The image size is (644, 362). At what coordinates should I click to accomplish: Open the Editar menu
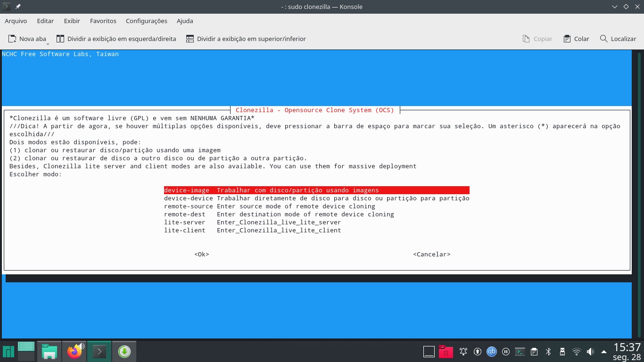pyautogui.click(x=45, y=21)
